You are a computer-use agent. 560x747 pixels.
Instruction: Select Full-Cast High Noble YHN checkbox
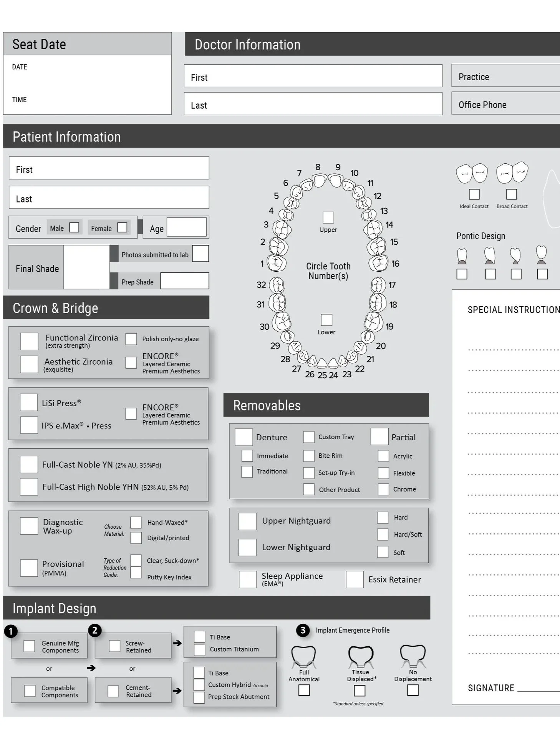pos(29,486)
